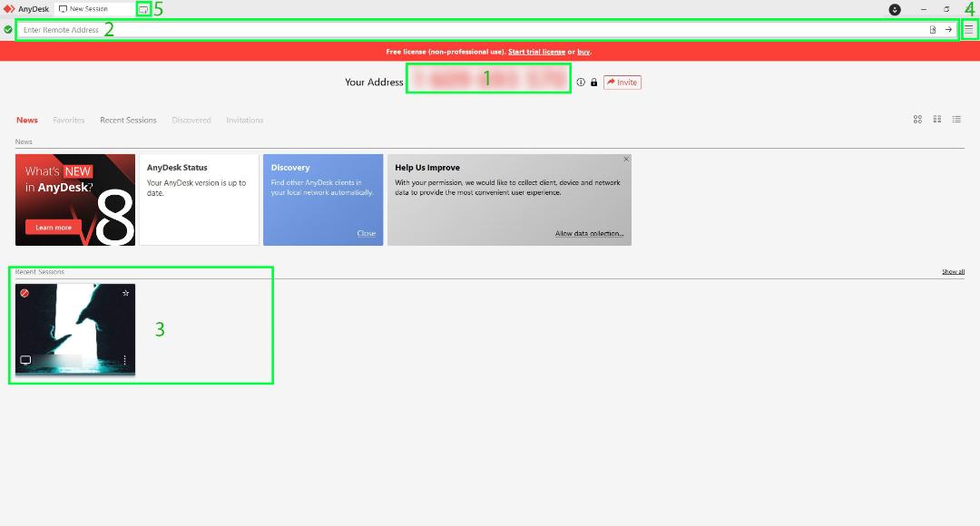Click Start trial license link
This screenshot has width=980, height=526.
(x=536, y=52)
